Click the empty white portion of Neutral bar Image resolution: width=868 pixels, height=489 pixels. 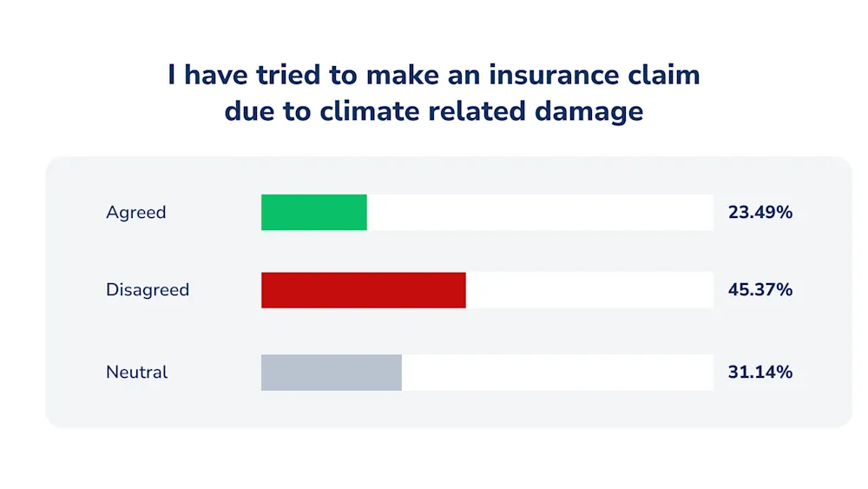tap(557, 372)
